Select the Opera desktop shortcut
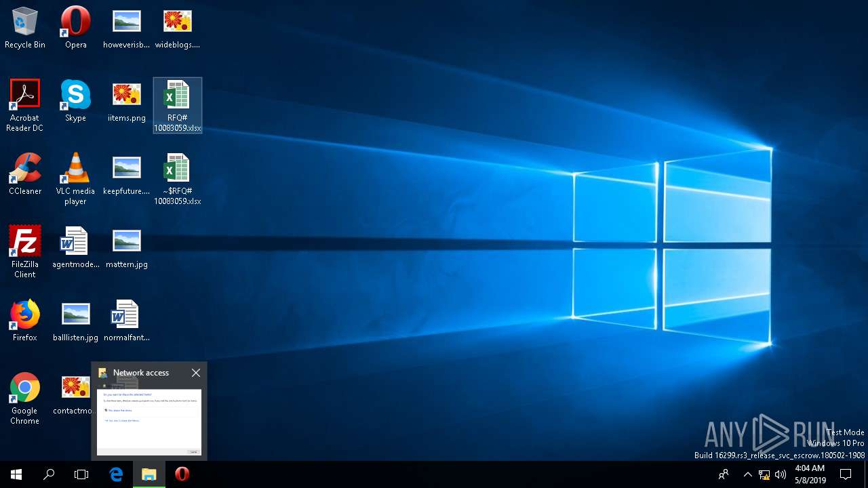Screen dimensions: 868x488 click(x=75, y=28)
